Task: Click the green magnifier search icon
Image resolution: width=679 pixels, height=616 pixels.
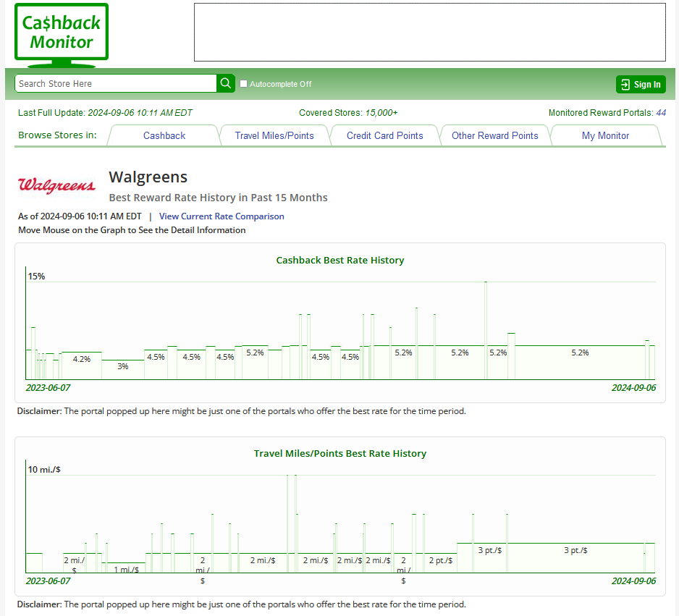Action: click(226, 84)
